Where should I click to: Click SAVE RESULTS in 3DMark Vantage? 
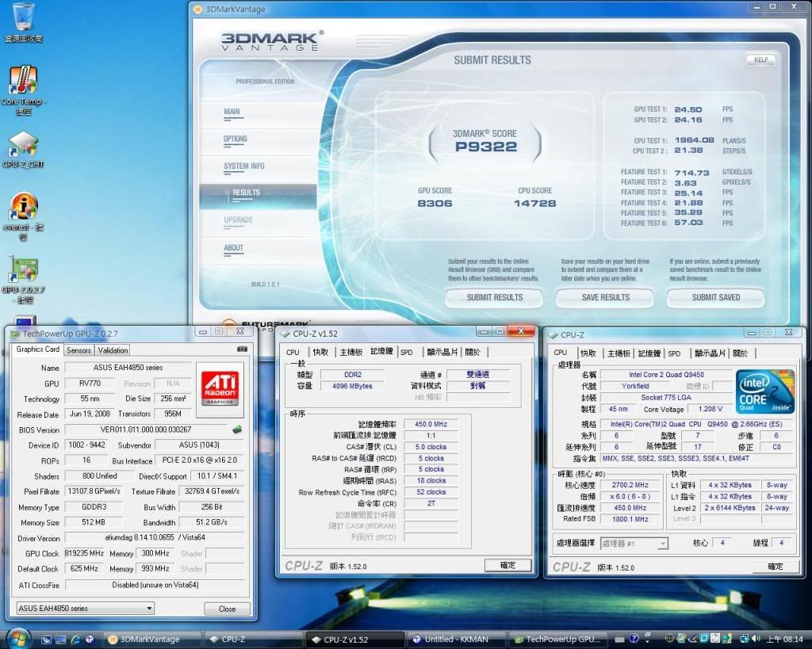pyautogui.click(x=604, y=298)
